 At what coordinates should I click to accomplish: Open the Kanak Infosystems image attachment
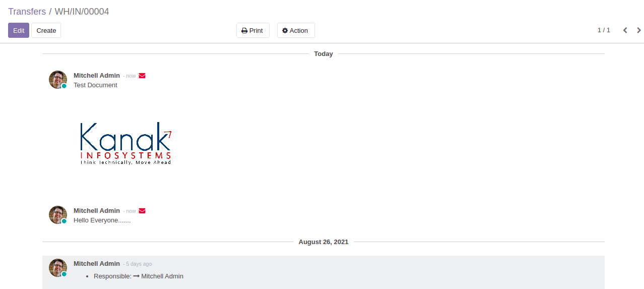click(x=125, y=143)
